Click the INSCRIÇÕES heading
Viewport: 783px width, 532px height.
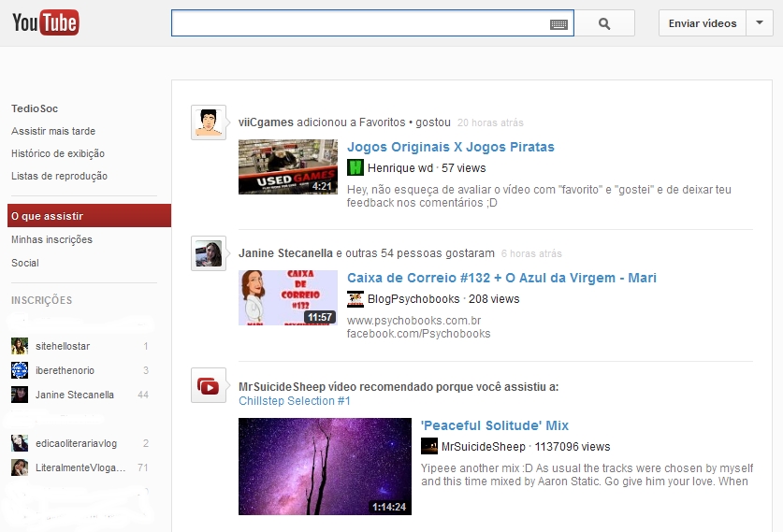point(41,300)
